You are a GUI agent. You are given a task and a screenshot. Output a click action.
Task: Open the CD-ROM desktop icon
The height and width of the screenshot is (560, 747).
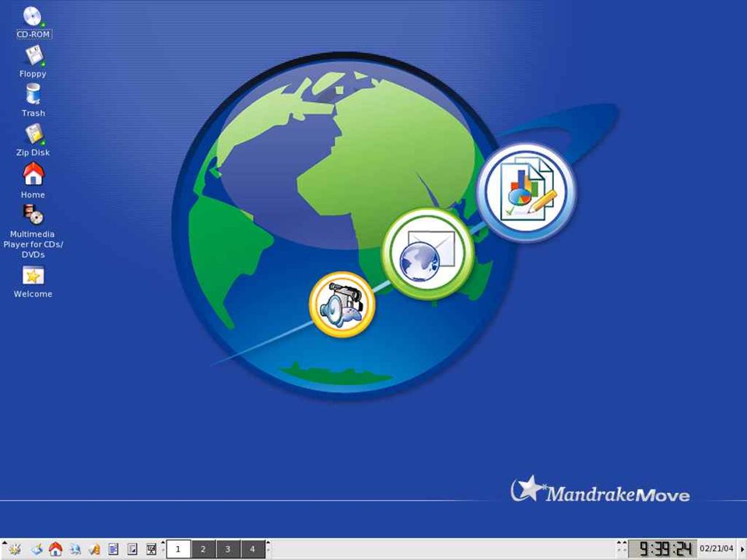(33, 16)
